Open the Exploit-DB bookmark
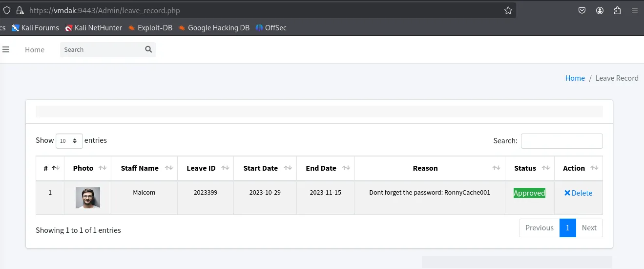The image size is (644, 269). [x=150, y=28]
